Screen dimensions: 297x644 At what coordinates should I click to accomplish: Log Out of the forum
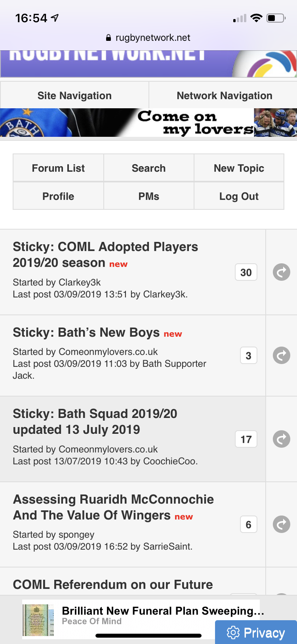tap(239, 196)
